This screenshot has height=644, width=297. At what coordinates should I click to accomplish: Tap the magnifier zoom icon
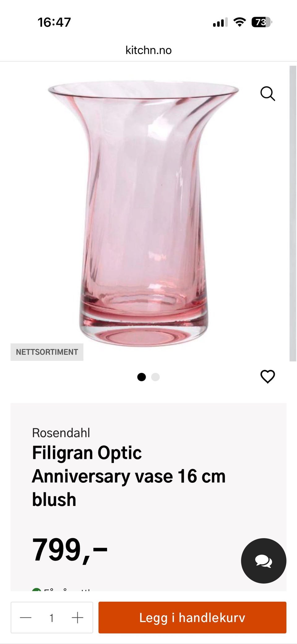click(x=268, y=93)
